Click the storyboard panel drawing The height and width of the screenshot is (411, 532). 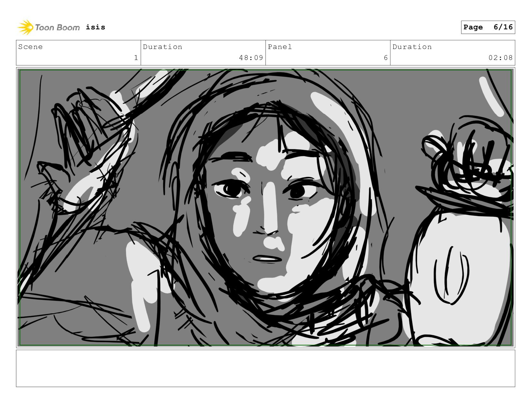click(265, 208)
